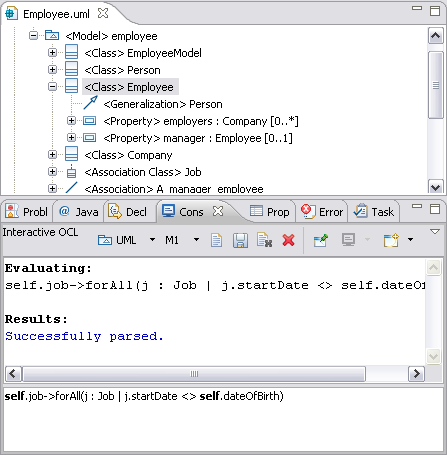The width and height of the screenshot is (447, 455).
Task: Click the horizontal scrollbar right arrow
Action: [416, 374]
